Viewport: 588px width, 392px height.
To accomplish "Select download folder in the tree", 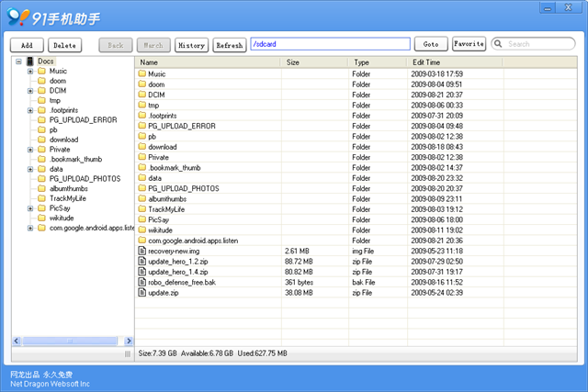I will click(x=63, y=140).
